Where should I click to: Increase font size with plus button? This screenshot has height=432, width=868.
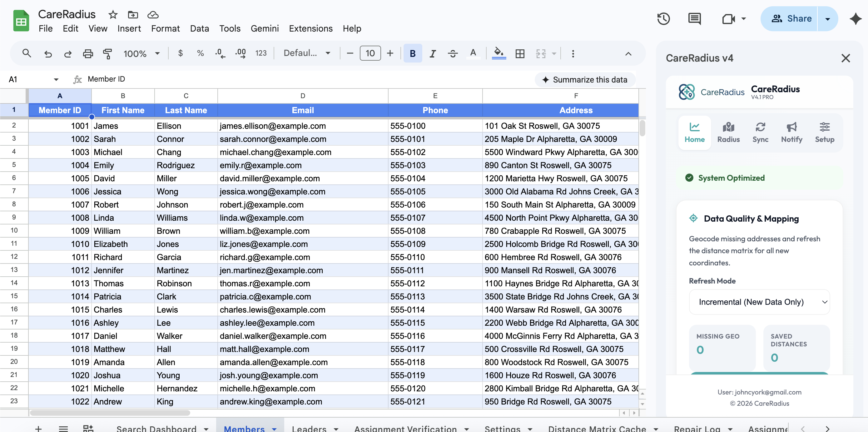(x=390, y=53)
